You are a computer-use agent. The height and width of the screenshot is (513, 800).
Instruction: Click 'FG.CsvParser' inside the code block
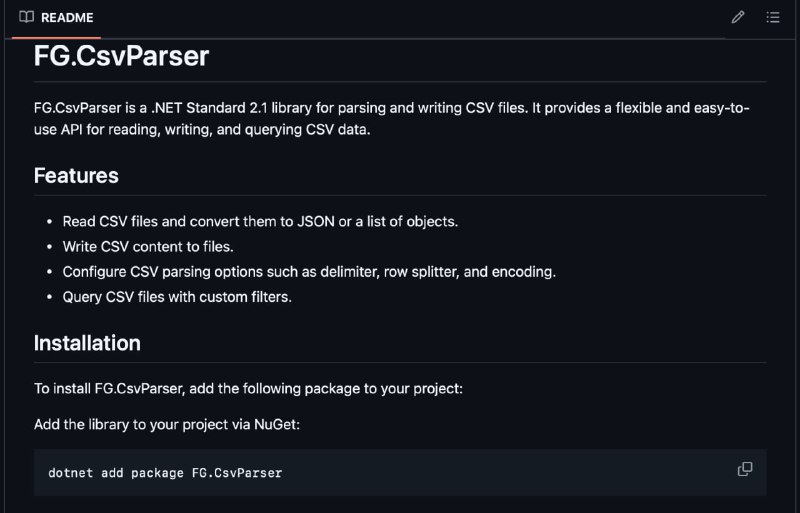[237, 473]
